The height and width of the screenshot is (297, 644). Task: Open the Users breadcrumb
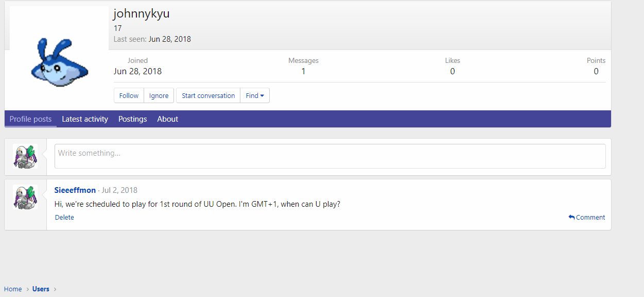(x=41, y=289)
